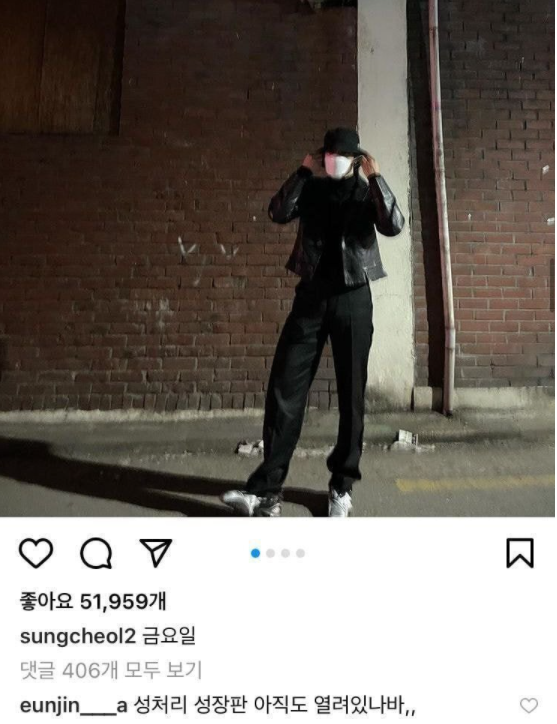This screenshot has width=557, height=724.
Task: Jump to second carousel dot
Action: coord(271,553)
